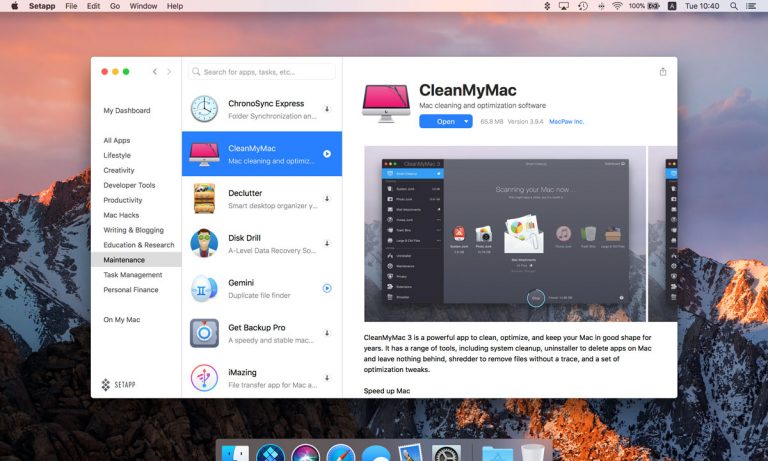Click the ChronoSync Express clock icon
Viewport: 768px width, 461px height.
tap(204, 109)
